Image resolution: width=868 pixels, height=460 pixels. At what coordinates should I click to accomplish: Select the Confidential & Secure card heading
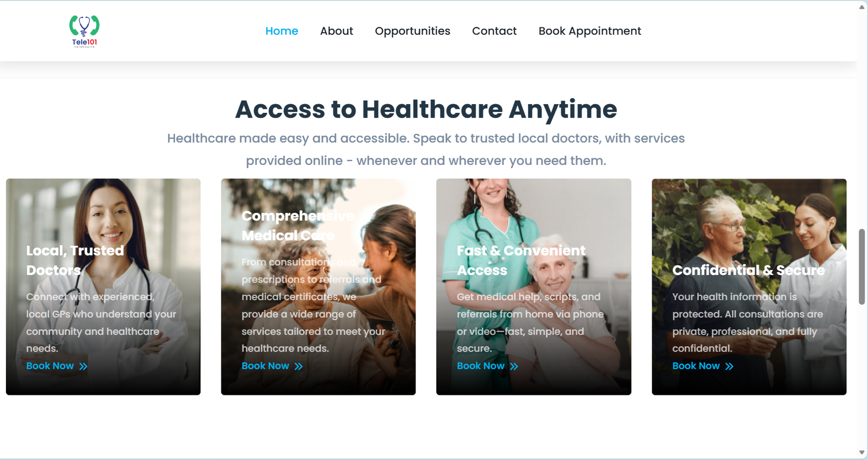(748, 270)
